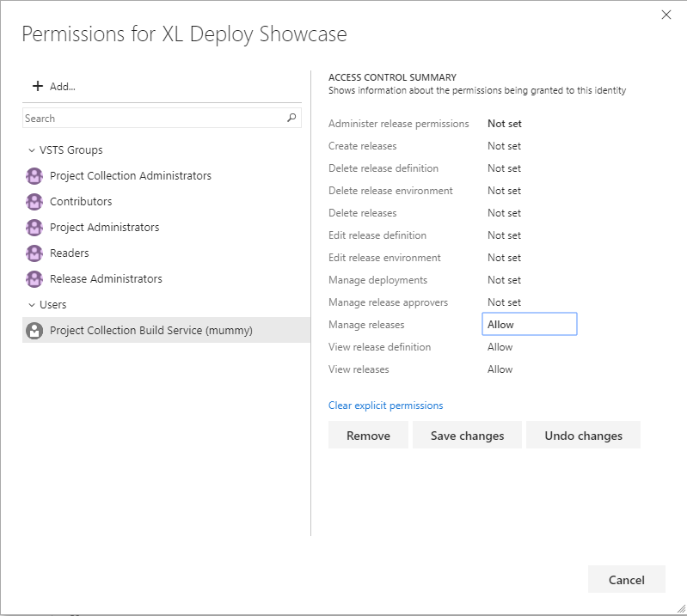Click the Delete release environment label

[390, 191]
